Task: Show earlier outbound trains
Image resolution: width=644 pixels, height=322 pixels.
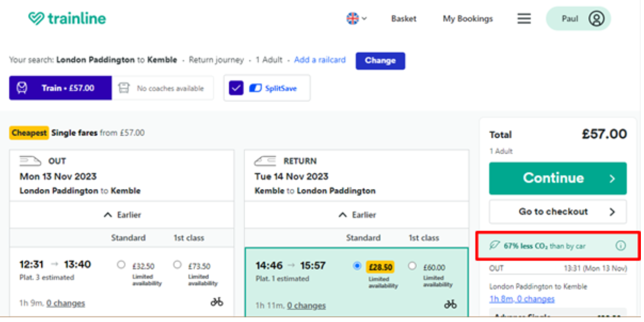Action: (122, 215)
